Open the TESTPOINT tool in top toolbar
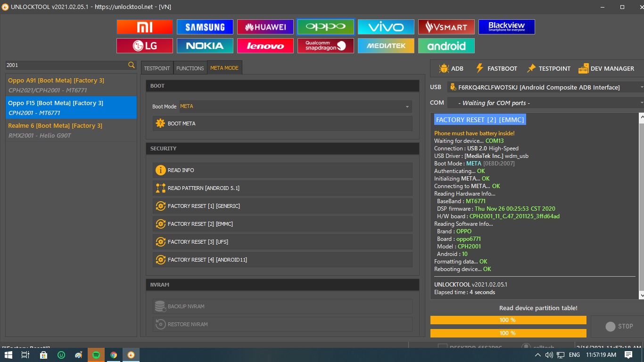644x362 pixels. pos(549,68)
